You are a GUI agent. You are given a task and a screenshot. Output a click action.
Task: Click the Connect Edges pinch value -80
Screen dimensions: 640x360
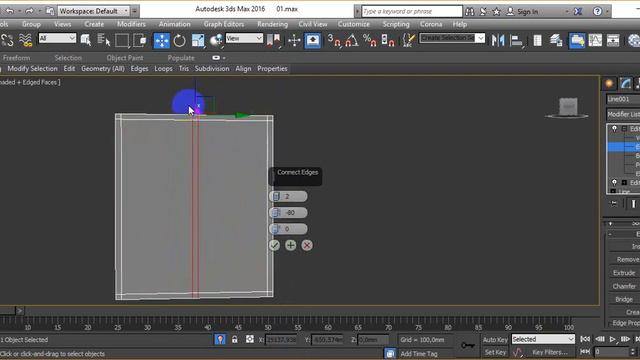[288, 213]
